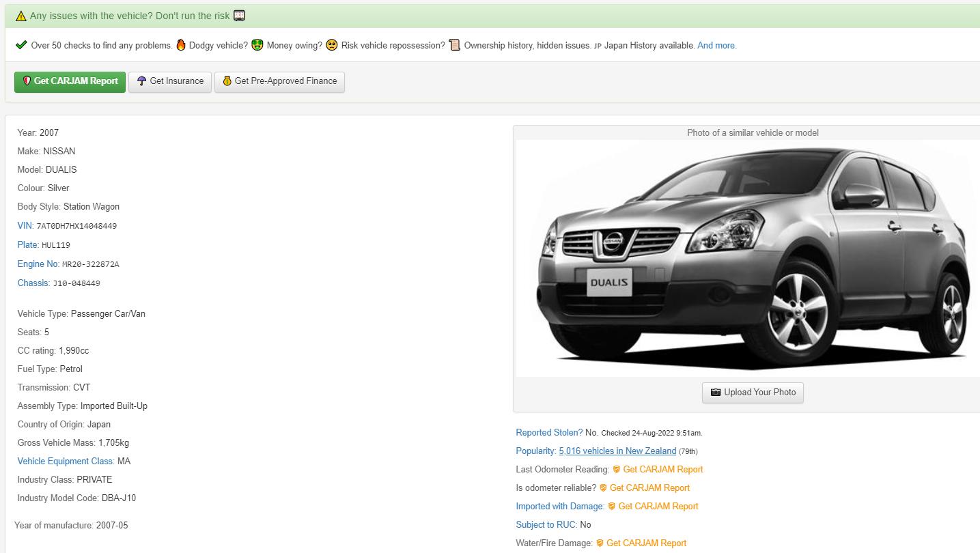Click the 'Seats: 5' text
This screenshot has width=980, height=553.
pyautogui.click(x=33, y=332)
